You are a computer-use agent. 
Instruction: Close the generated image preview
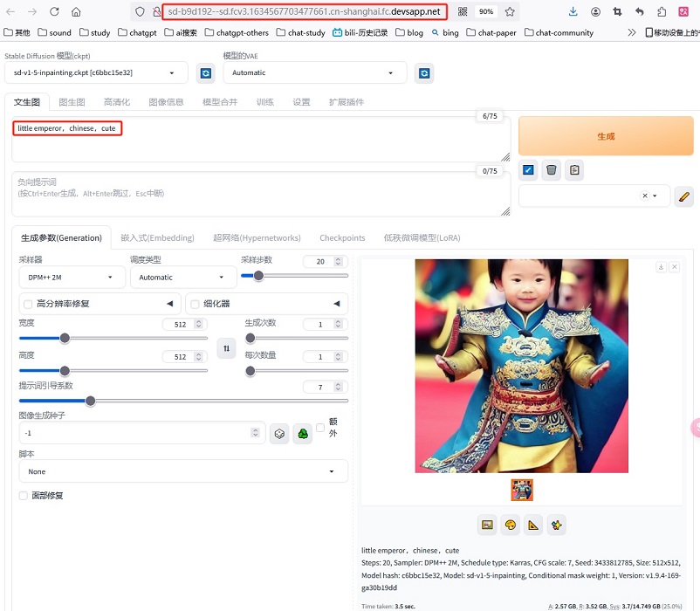coord(675,267)
